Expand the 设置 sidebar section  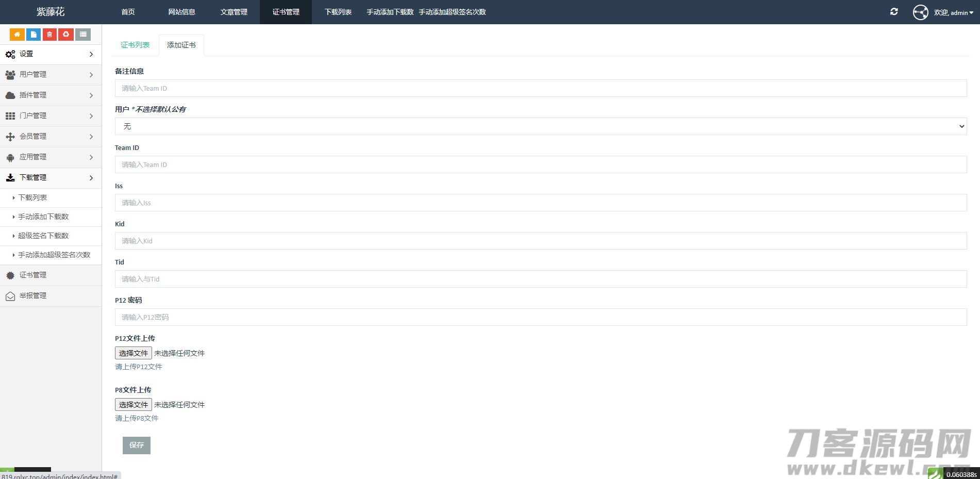coord(51,54)
